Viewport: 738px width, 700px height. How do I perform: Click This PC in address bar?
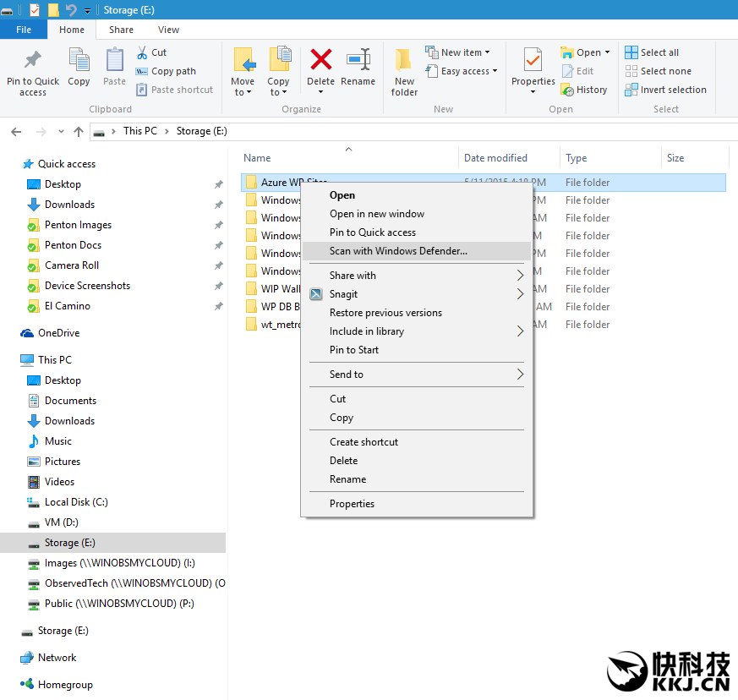click(x=139, y=131)
